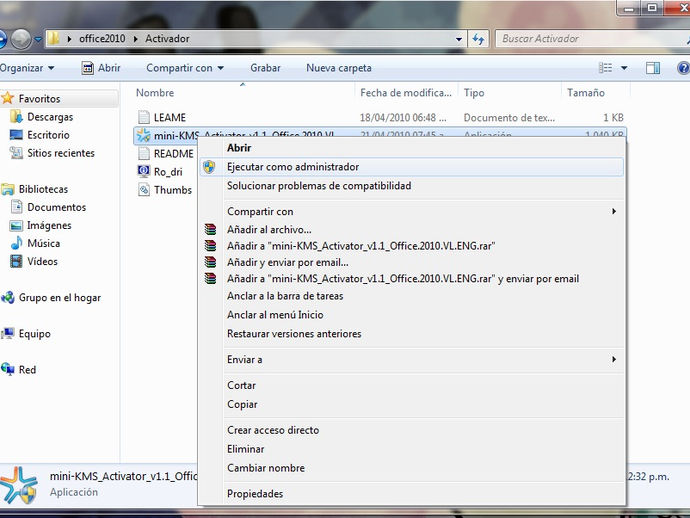Click the Imágenes library icon
The image size is (690, 518).
pos(16,225)
